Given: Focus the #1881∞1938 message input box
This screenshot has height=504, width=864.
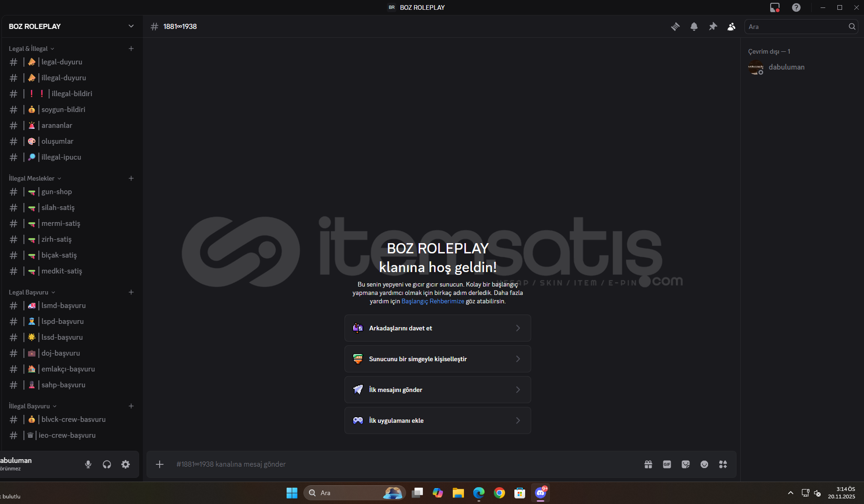Looking at the screenshot, I should click(x=405, y=464).
